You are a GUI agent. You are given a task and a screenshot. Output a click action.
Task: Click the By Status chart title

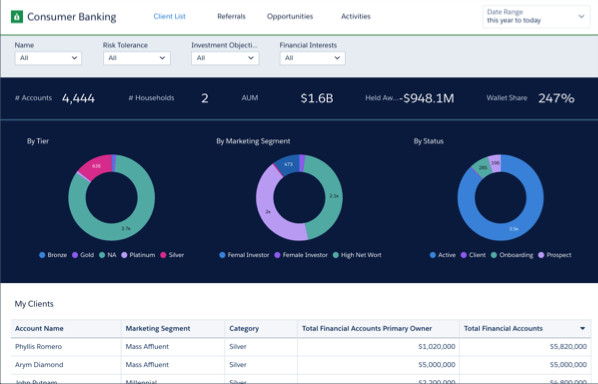(x=429, y=141)
